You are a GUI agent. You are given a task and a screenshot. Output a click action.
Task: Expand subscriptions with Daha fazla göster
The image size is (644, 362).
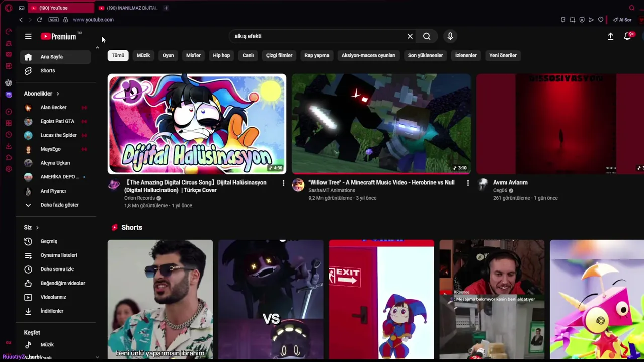[55, 205]
